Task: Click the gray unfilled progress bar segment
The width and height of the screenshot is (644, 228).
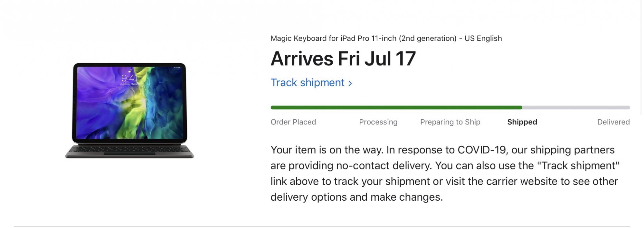Action: point(576,108)
